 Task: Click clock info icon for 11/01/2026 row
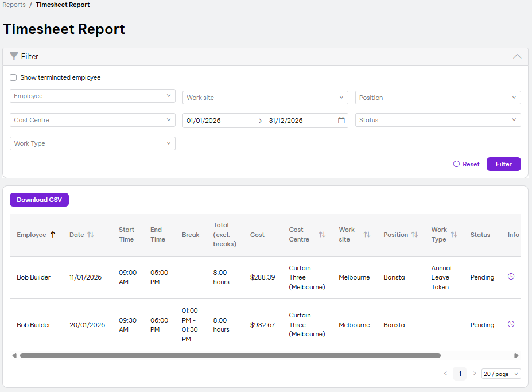511,277
